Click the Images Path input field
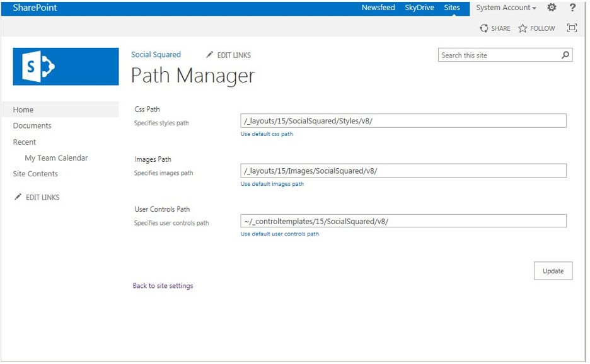 point(403,171)
